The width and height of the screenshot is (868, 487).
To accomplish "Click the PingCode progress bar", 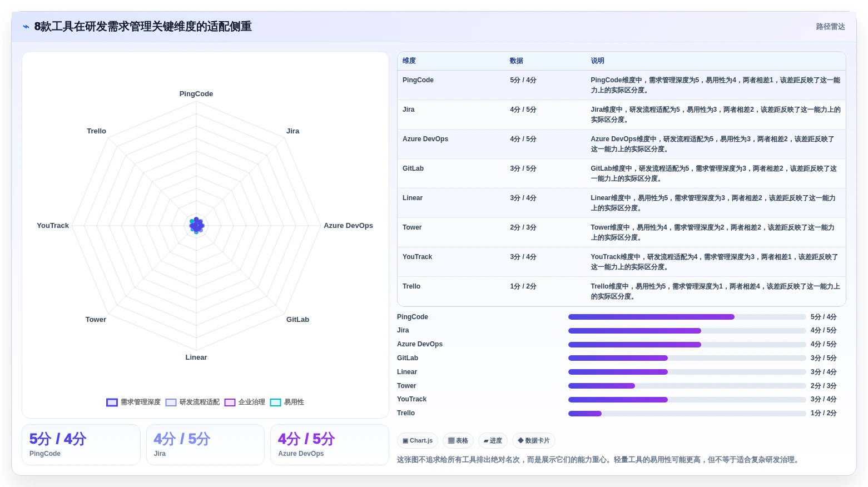I will (687, 317).
